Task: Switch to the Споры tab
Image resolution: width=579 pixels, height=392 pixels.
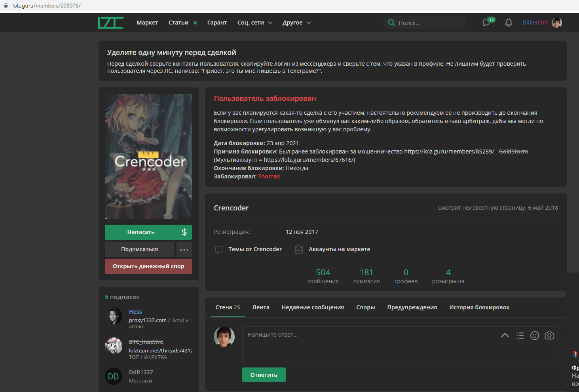Action: [365, 307]
